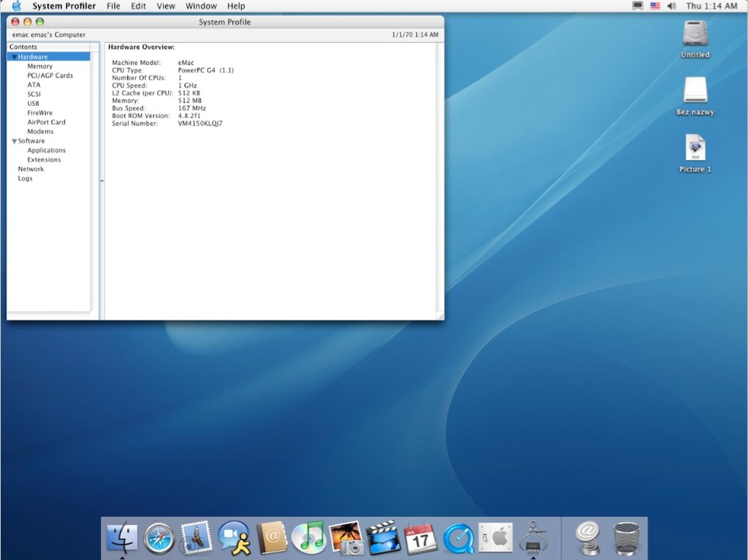The height and width of the screenshot is (560, 748).
Task: Open System Preferences in dock
Action: (496, 538)
